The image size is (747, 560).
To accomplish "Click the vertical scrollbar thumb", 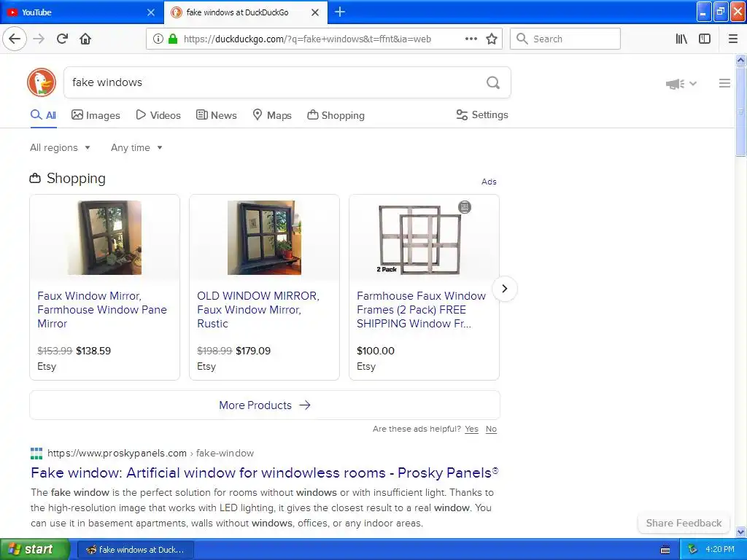I will pos(740,112).
